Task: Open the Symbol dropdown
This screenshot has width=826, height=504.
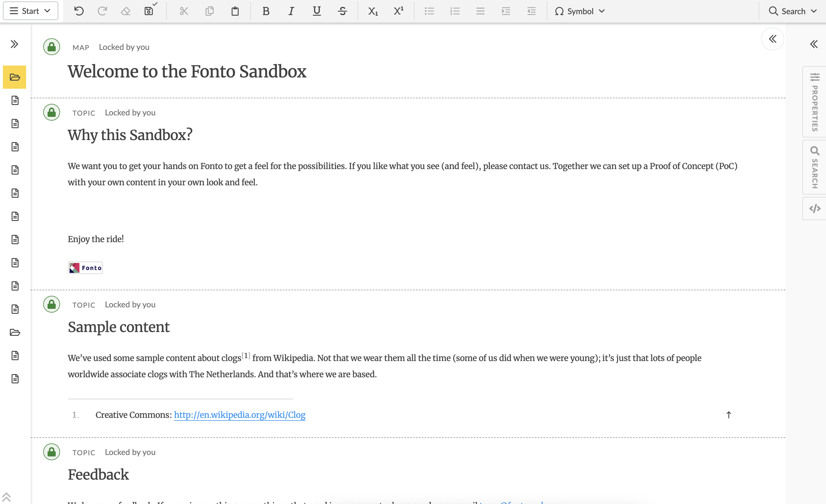Action: pyautogui.click(x=579, y=11)
